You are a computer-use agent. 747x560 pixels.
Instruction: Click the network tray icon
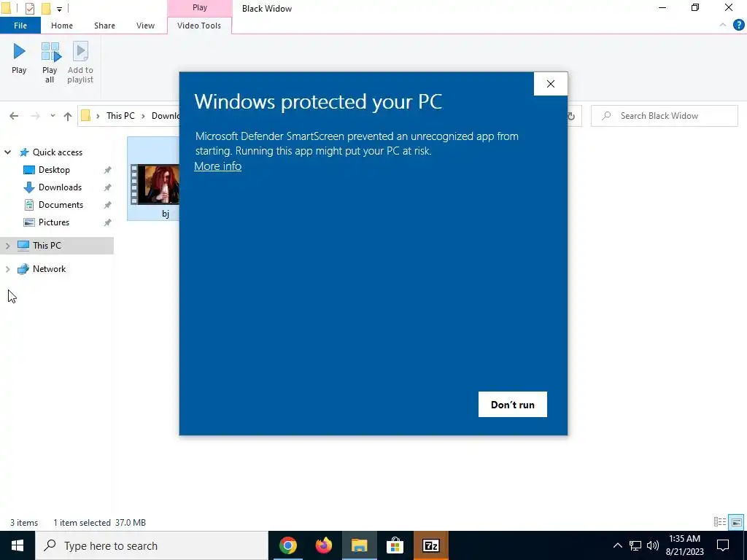tap(635, 545)
